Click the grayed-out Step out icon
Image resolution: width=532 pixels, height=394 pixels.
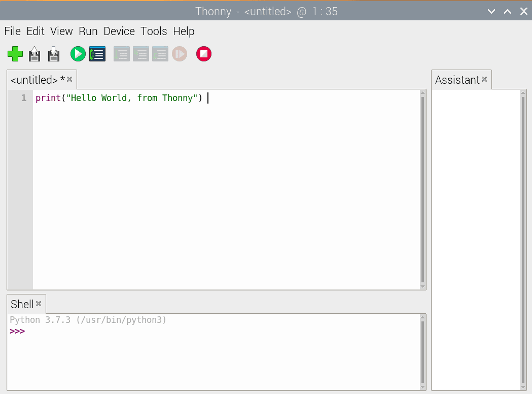(160, 54)
